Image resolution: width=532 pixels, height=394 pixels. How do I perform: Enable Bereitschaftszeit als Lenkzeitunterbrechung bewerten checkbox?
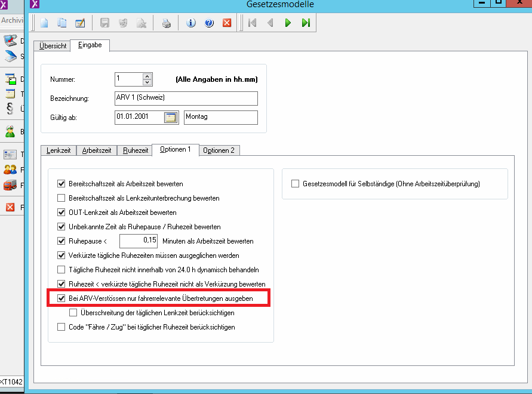click(x=61, y=198)
